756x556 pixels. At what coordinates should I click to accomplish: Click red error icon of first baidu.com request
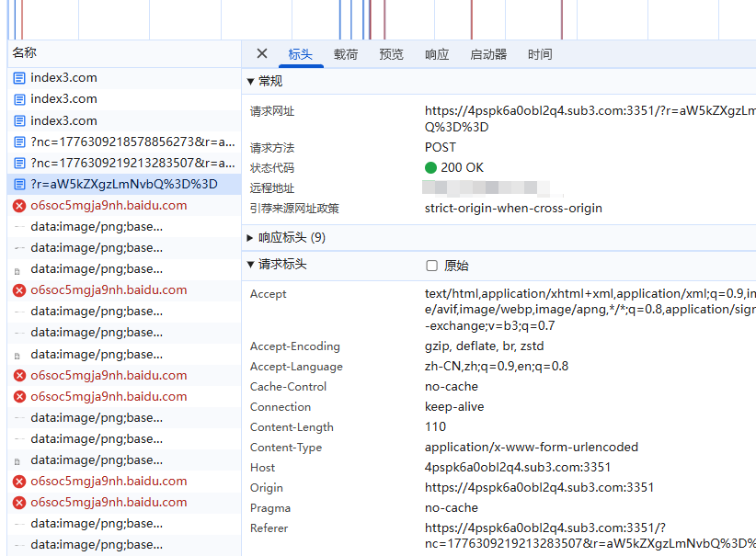coord(19,206)
